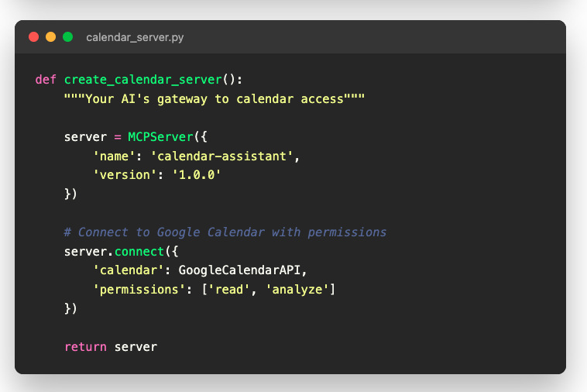Click 'server' in the MCPServer assignment line
587x392 pixels.
click(85, 137)
